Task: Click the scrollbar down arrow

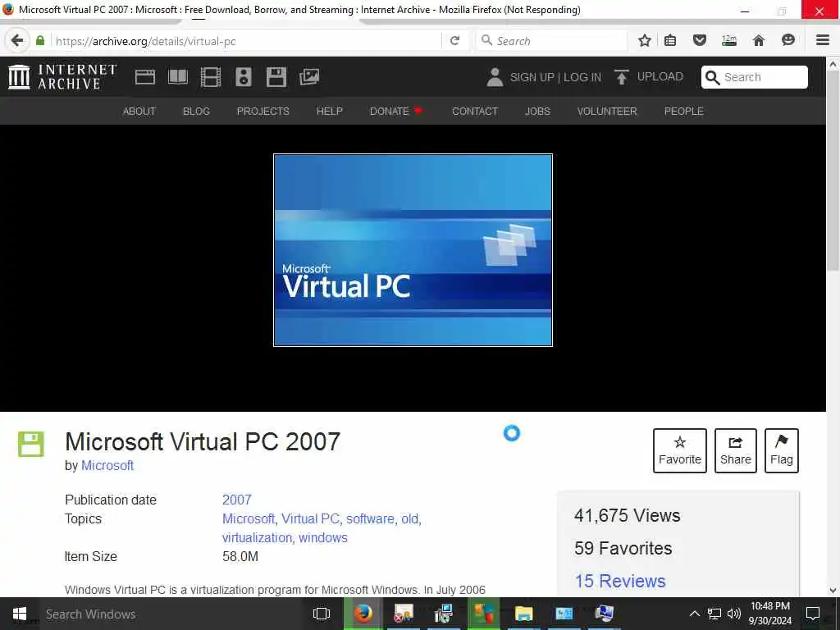Action: (x=833, y=591)
